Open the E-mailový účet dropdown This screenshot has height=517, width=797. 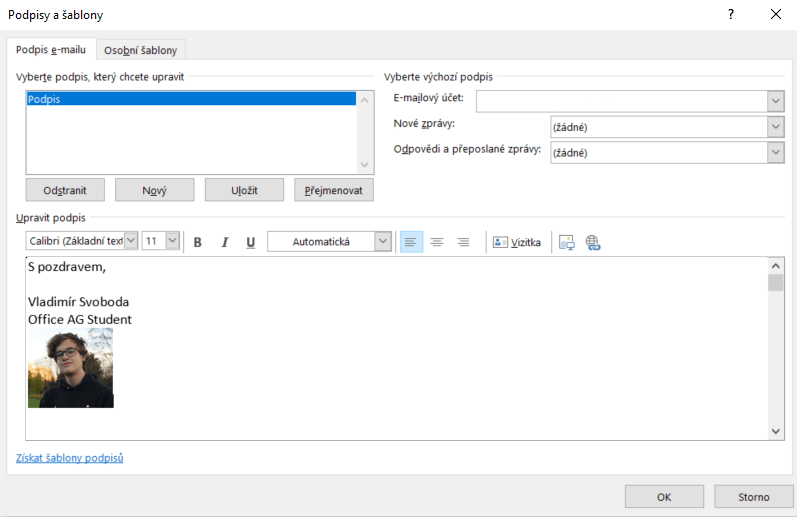pyautogui.click(x=775, y=101)
